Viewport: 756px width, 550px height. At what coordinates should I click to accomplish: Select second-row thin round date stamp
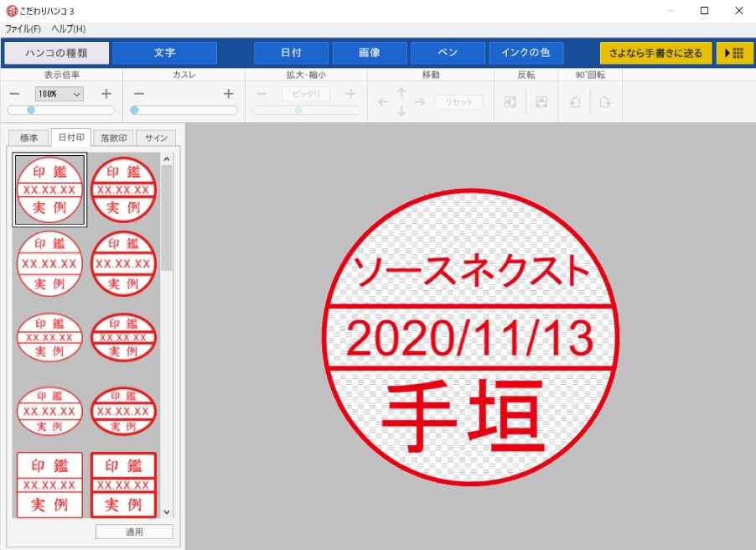point(49,263)
